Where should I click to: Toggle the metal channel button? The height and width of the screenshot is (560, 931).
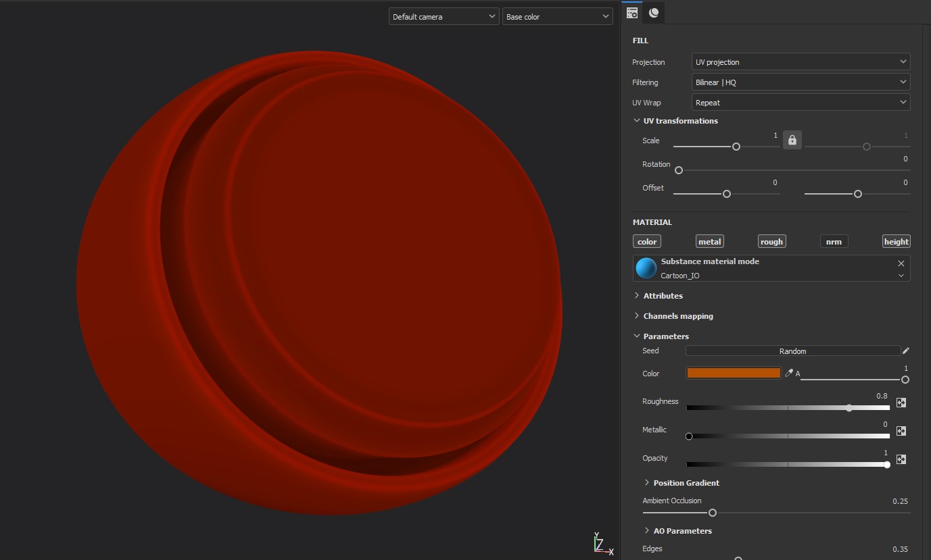[709, 241]
